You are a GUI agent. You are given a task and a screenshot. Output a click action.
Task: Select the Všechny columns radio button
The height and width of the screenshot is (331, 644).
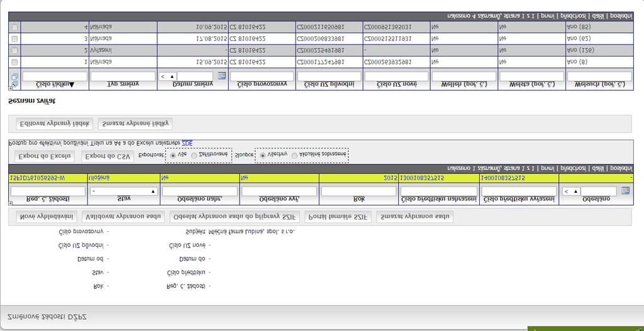tap(262, 156)
